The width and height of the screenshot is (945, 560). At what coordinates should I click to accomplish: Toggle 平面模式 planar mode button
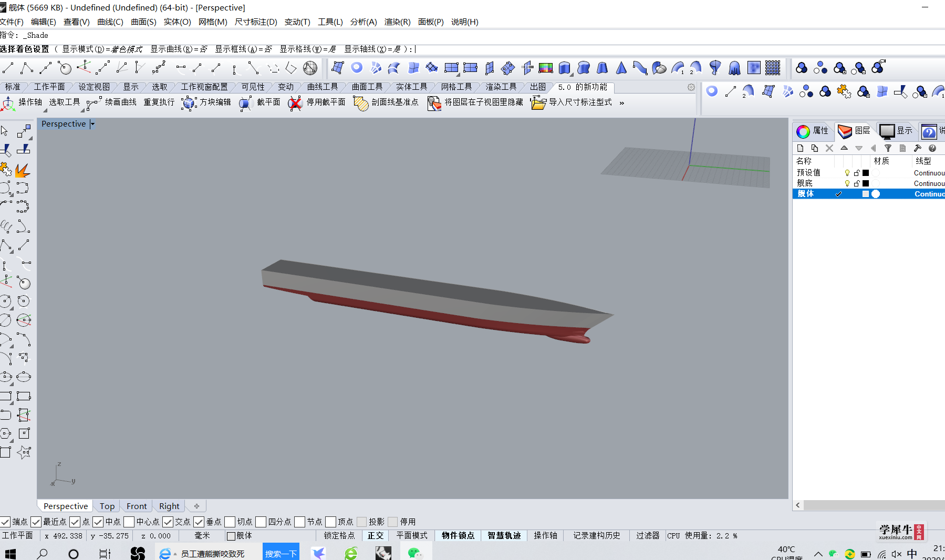412,536
